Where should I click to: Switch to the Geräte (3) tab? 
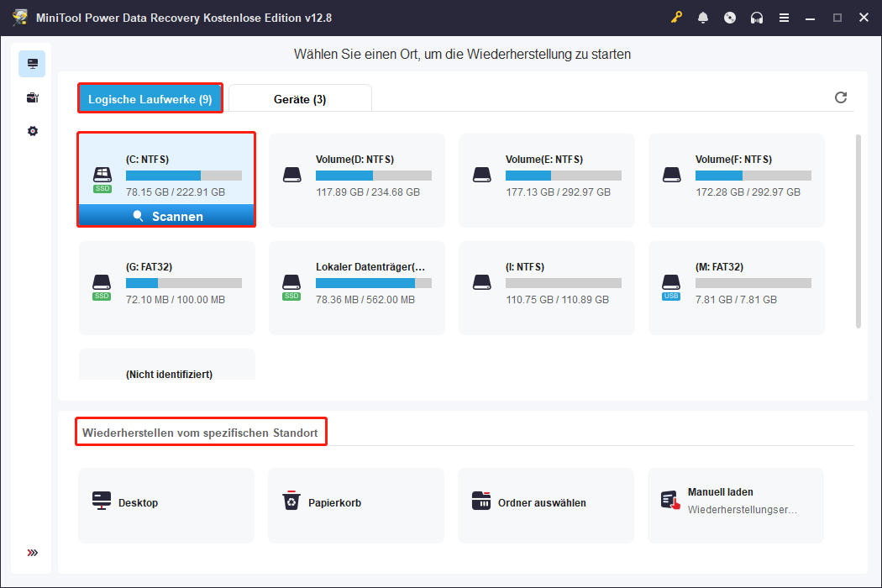coord(300,97)
